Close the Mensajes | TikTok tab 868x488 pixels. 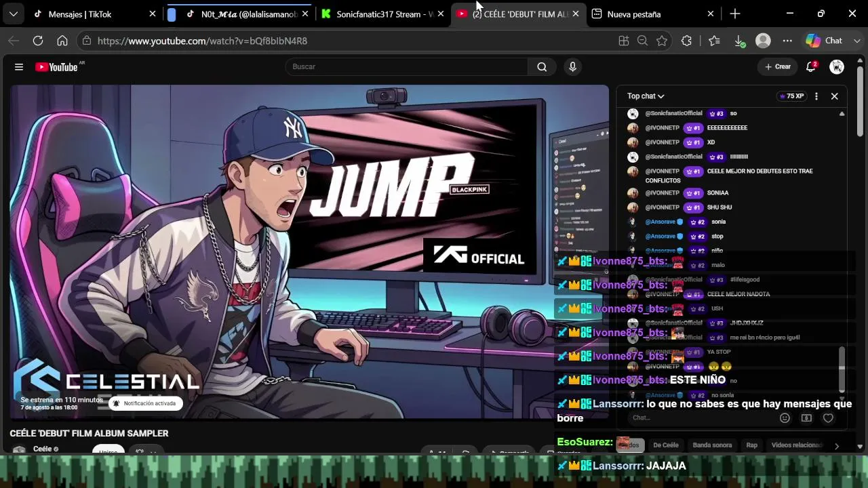(152, 14)
